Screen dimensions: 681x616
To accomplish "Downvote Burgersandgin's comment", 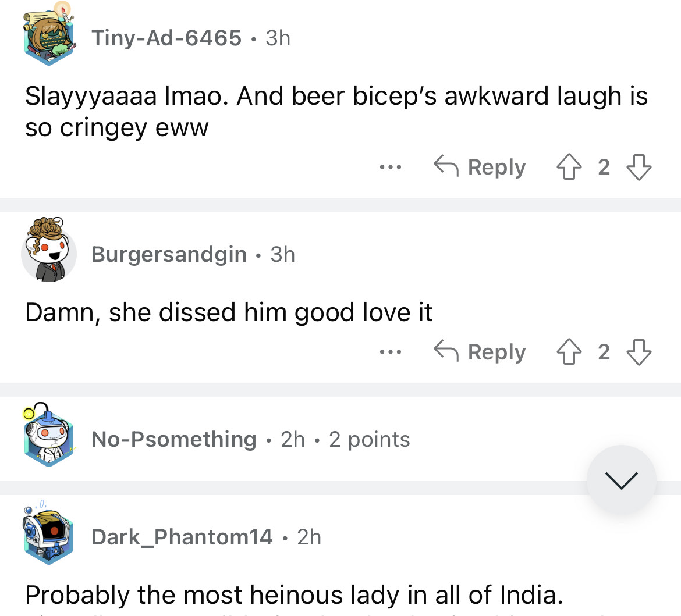I will pyautogui.click(x=639, y=352).
